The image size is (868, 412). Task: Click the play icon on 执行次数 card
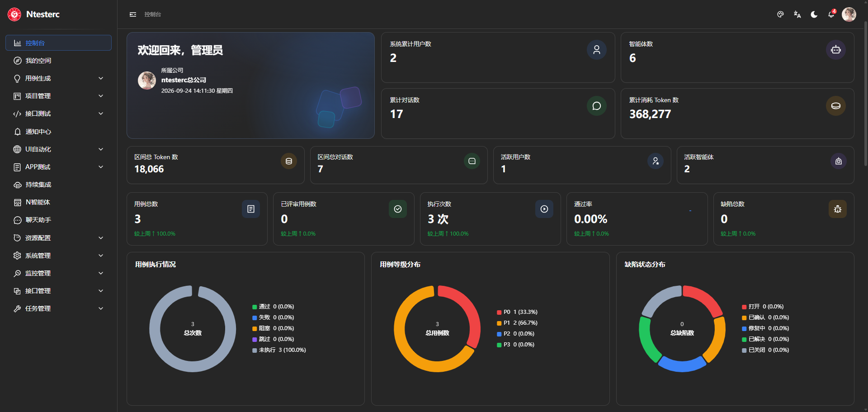pos(544,209)
